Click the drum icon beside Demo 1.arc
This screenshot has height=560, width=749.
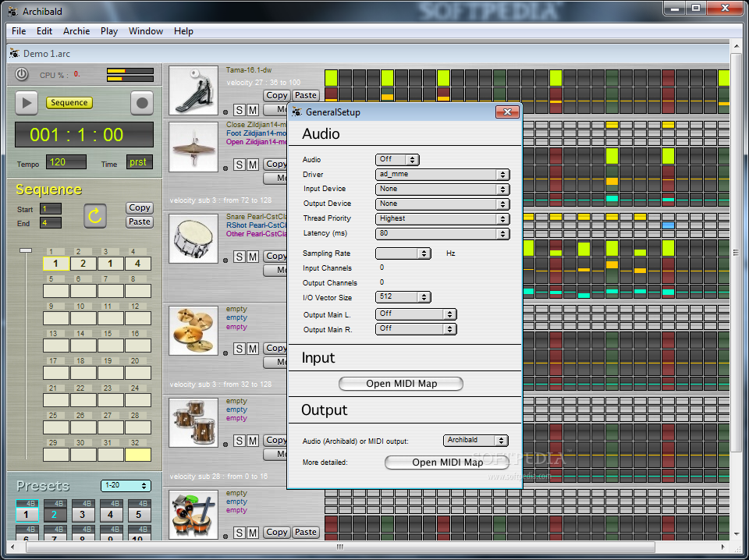[14, 54]
